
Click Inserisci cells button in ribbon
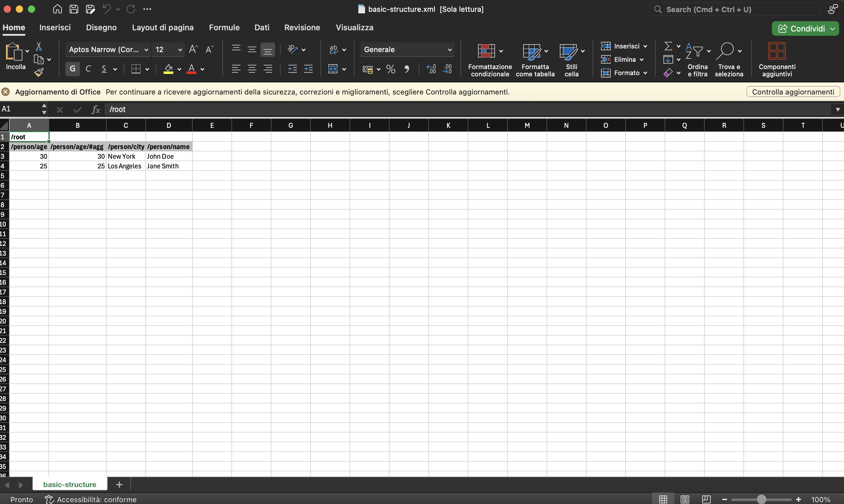pyautogui.click(x=623, y=46)
